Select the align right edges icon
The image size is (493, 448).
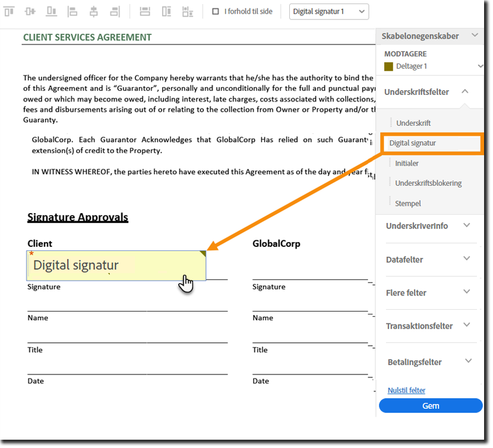click(115, 11)
